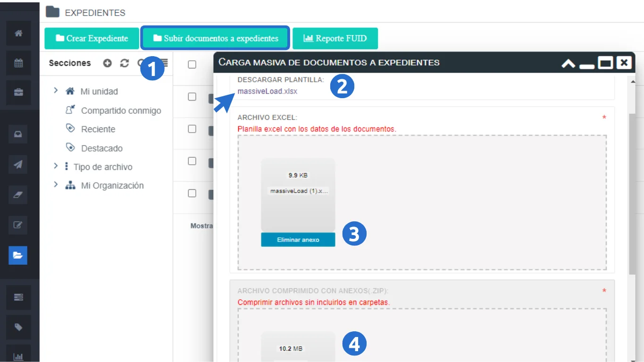Open the home icon in left sidebar
This screenshot has width=644, height=362.
pyautogui.click(x=19, y=34)
